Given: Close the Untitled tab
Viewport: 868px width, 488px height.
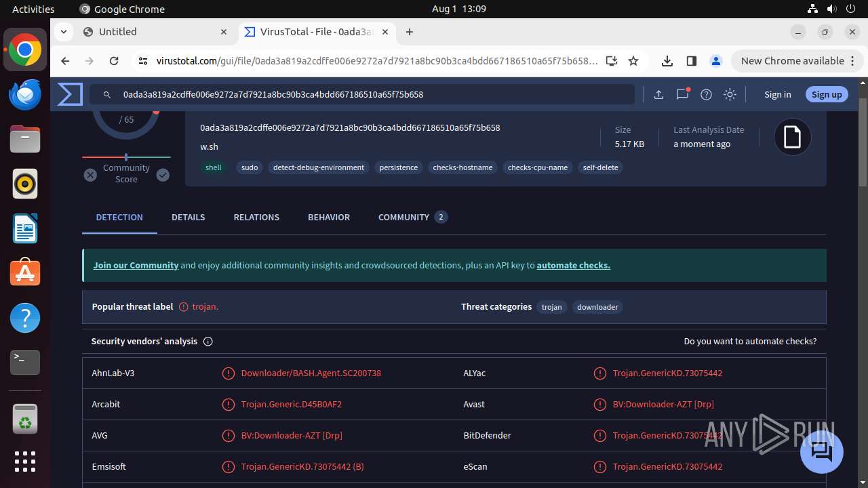Looking at the screenshot, I should [x=224, y=32].
